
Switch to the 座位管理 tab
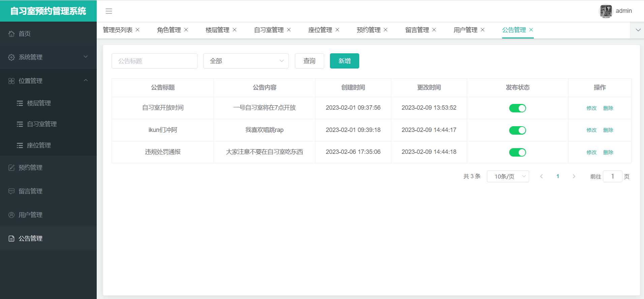pyautogui.click(x=320, y=30)
